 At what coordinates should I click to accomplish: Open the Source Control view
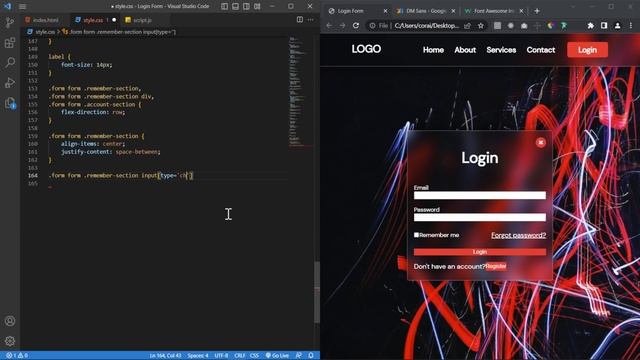(x=10, y=22)
